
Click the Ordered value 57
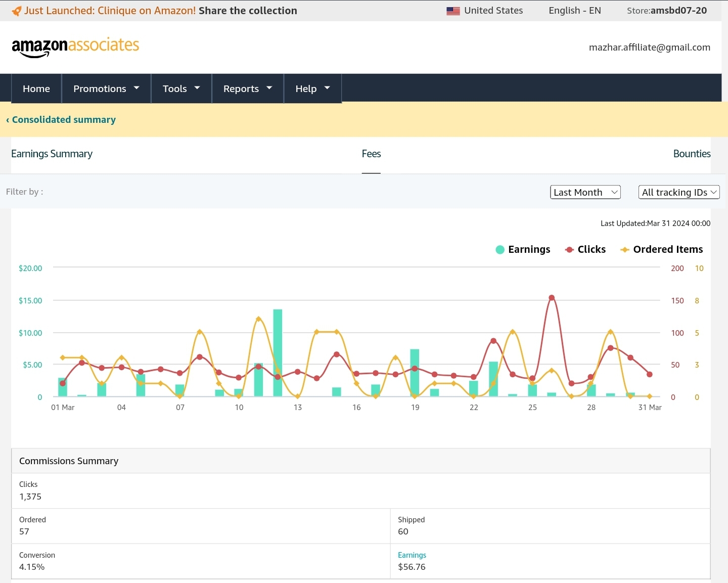tap(24, 531)
